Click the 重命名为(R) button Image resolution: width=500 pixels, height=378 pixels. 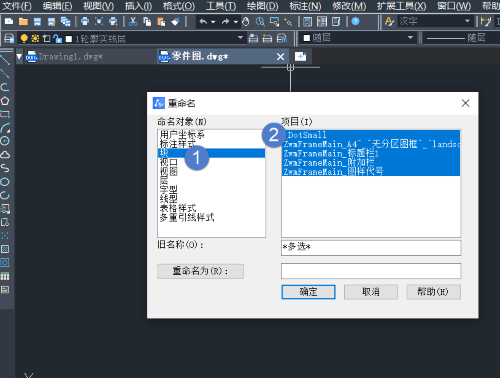(200, 271)
